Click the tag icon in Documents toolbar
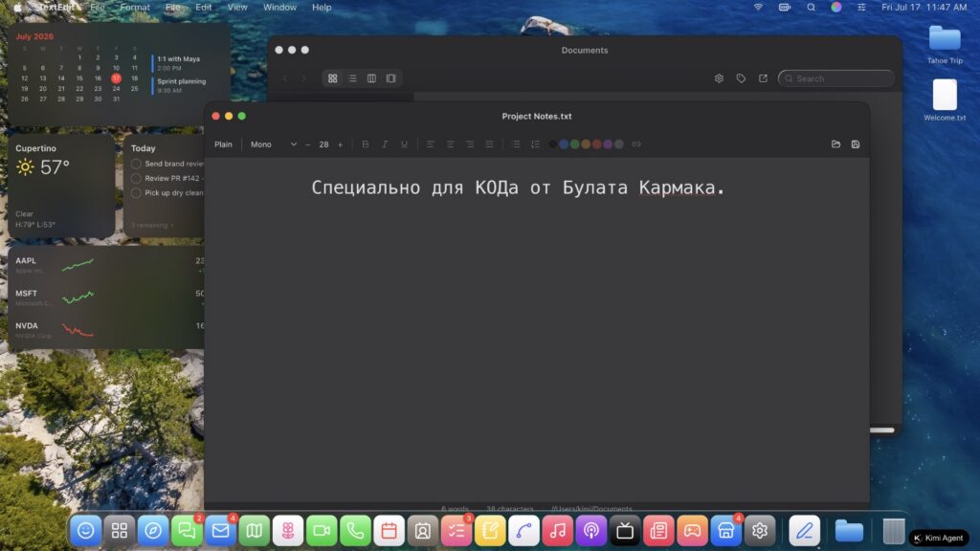This screenshot has width=980, height=551. tap(741, 78)
